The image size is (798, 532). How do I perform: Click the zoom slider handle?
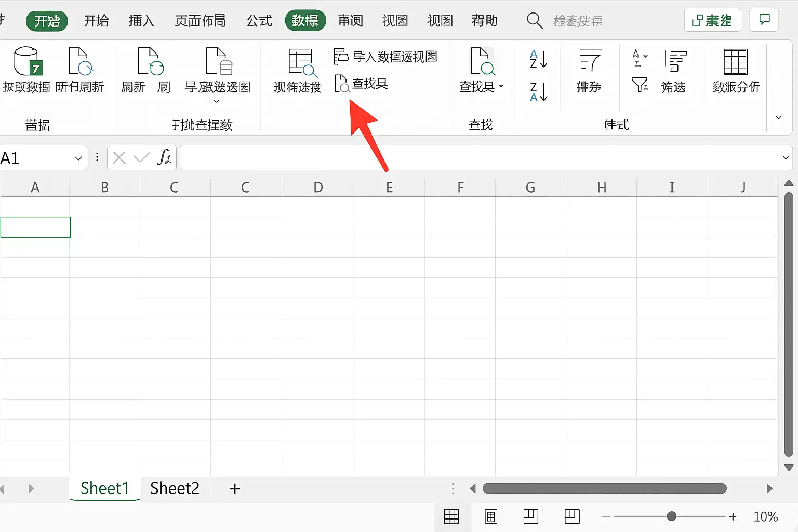[671, 516]
